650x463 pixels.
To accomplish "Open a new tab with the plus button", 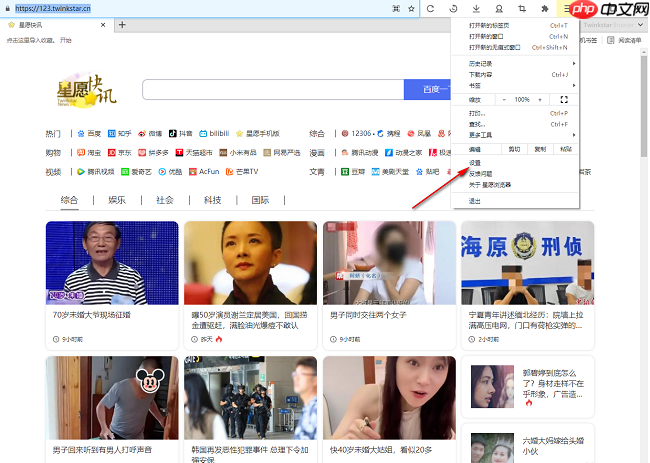I will tap(122, 25).
